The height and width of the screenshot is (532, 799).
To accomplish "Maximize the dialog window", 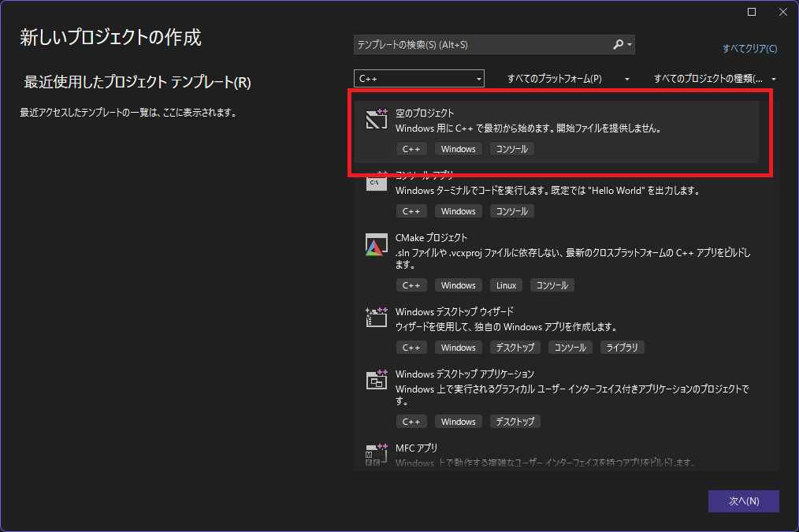I will click(752, 12).
